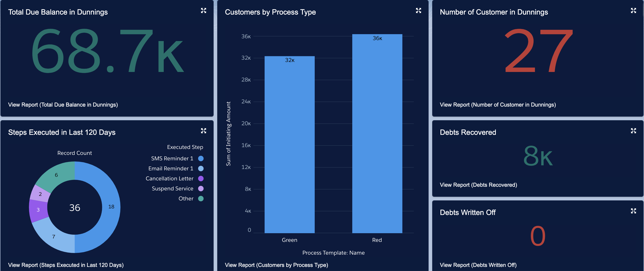Expand the Total Due Balance in Dunnings widget
Image resolution: width=644 pixels, height=271 pixels.
(204, 10)
